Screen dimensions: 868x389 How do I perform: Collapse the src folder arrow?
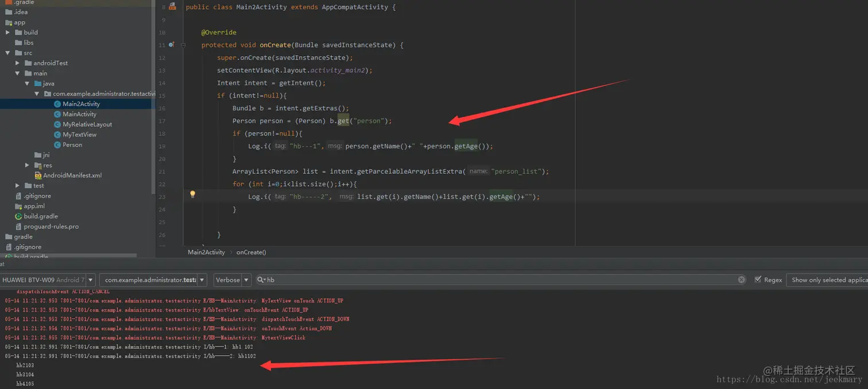coord(8,53)
